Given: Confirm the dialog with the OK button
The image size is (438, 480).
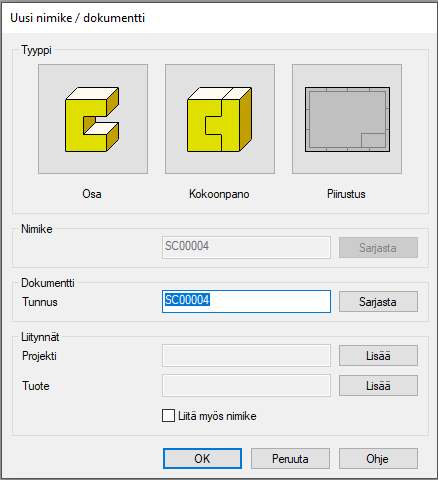Looking at the screenshot, I should pos(202,459).
